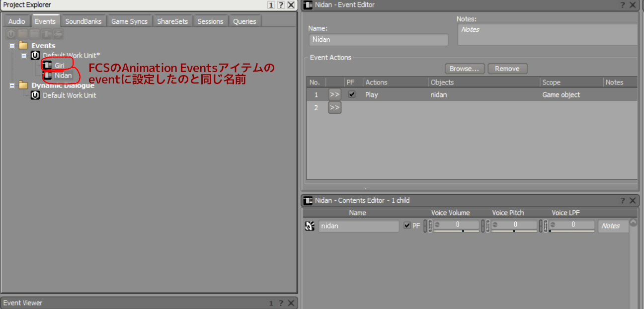Click the nidan name field in Contents Editor
This screenshot has height=309, width=644.
[358, 226]
